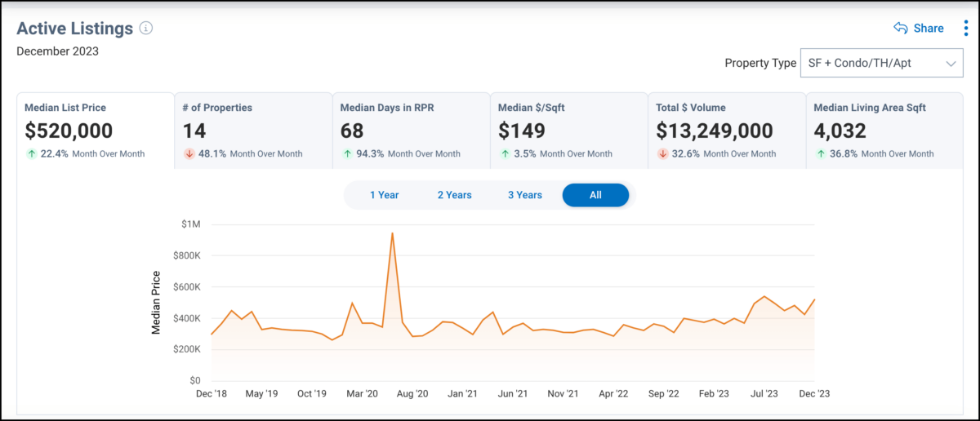Click red down arrow under # of Properties
Image resolution: width=980 pixels, height=421 pixels.
pyautogui.click(x=189, y=153)
